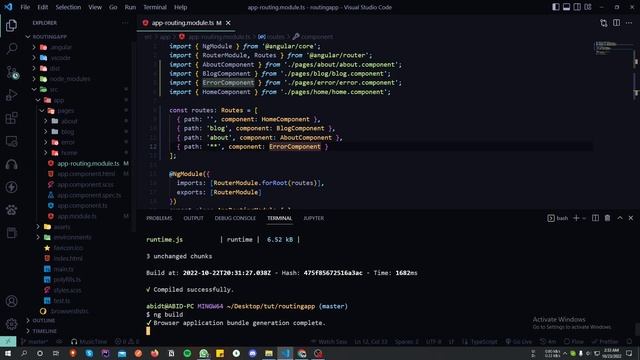This screenshot has height=360, width=640.
Task: Close the terminal panel
Action: [x=631, y=218]
